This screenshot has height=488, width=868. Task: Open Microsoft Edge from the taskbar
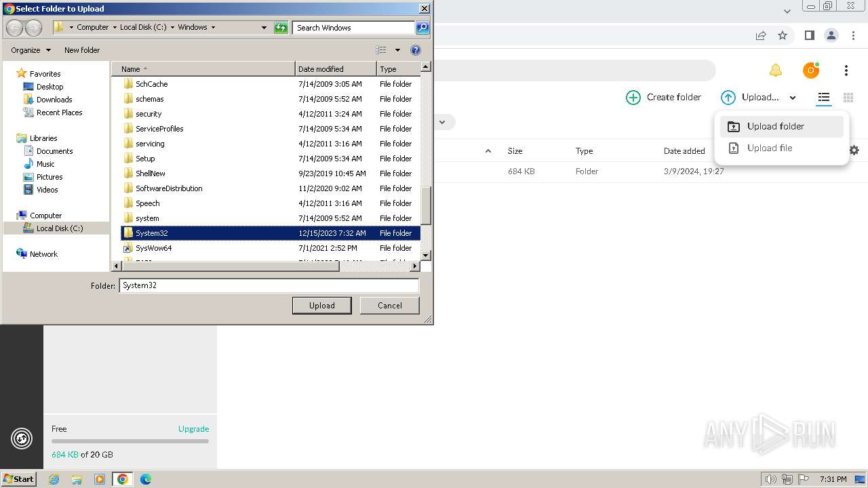tap(146, 479)
